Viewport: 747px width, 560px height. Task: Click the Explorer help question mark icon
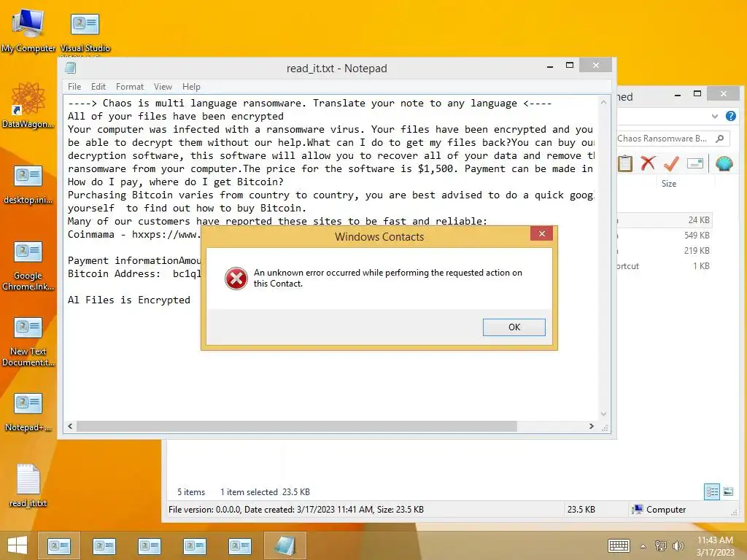click(730, 116)
